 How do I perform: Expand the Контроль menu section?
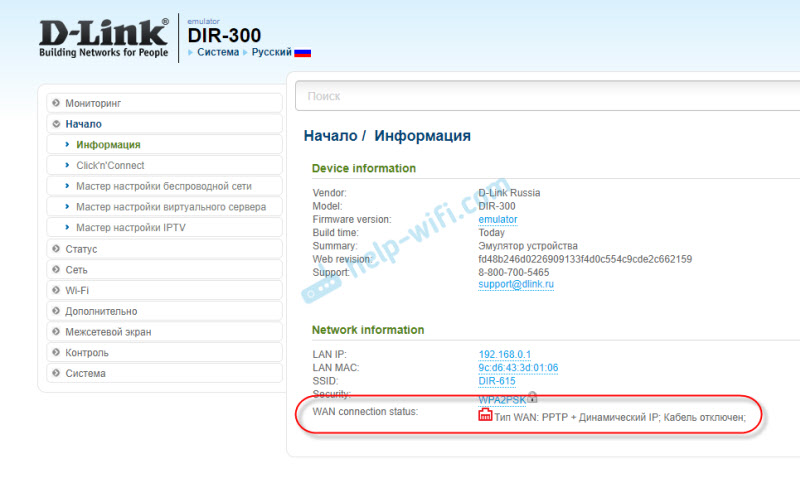[164, 352]
